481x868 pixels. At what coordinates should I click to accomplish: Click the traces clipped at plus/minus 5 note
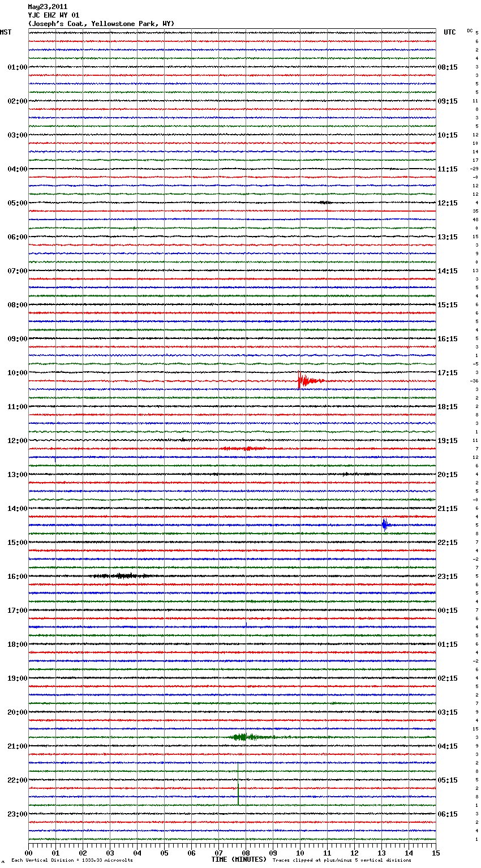(342, 860)
